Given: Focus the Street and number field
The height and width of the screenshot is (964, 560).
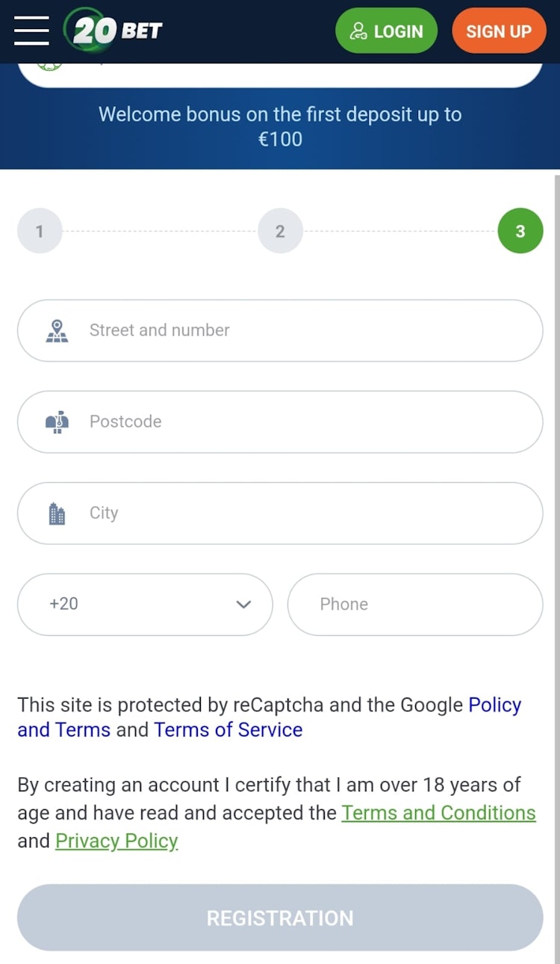Looking at the screenshot, I should (x=280, y=330).
